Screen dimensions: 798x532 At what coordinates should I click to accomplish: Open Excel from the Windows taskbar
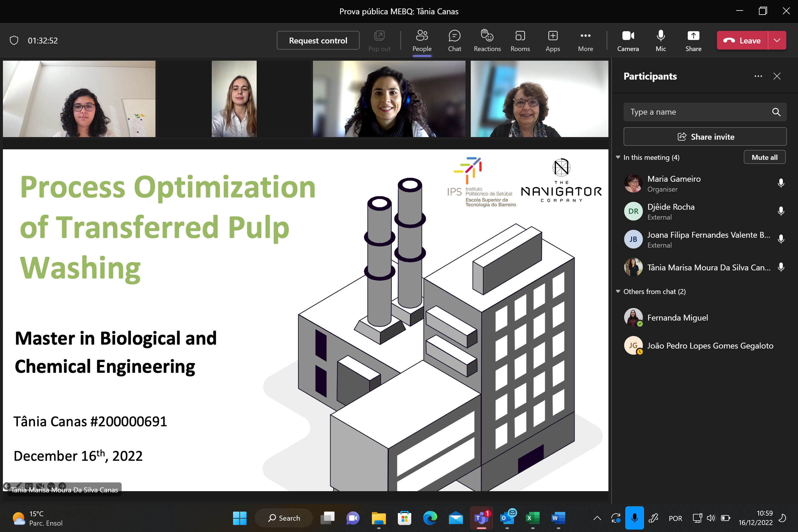532,518
